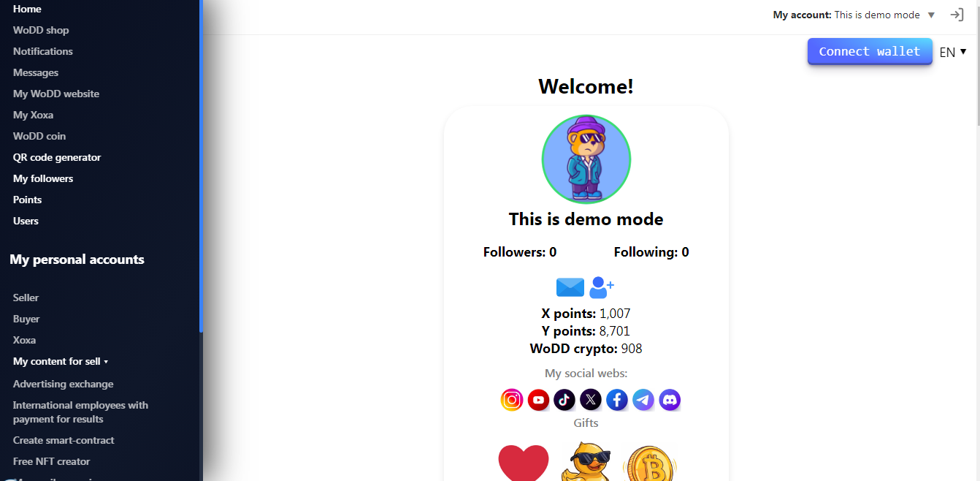Open the Instagram social icon

pyautogui.click(x=512, y=400)
